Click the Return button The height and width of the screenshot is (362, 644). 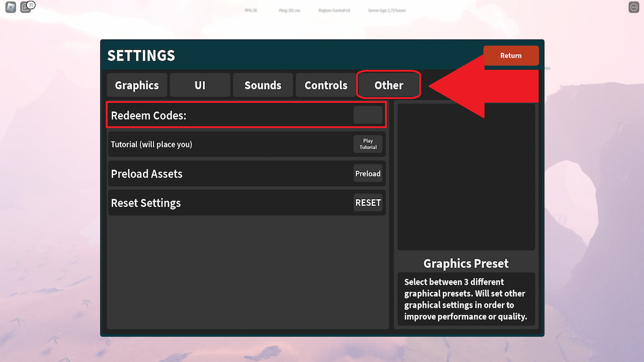[510, 55]
